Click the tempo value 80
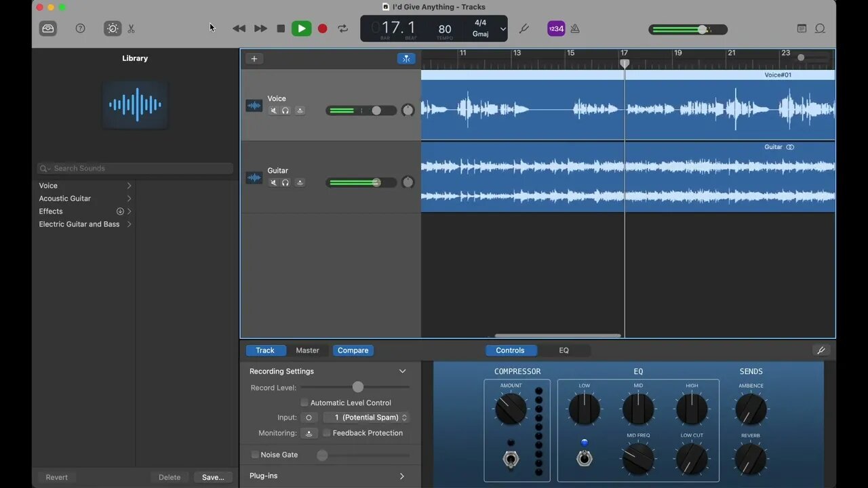The height and width of the screenshot is (488, 868). (445, 28)
